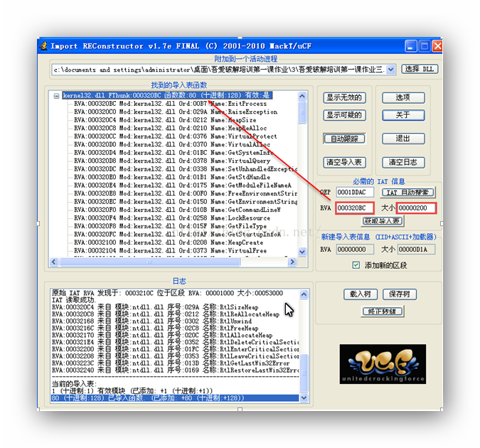
Task: Click the 清空日志 button
Action: coord(403,162)
